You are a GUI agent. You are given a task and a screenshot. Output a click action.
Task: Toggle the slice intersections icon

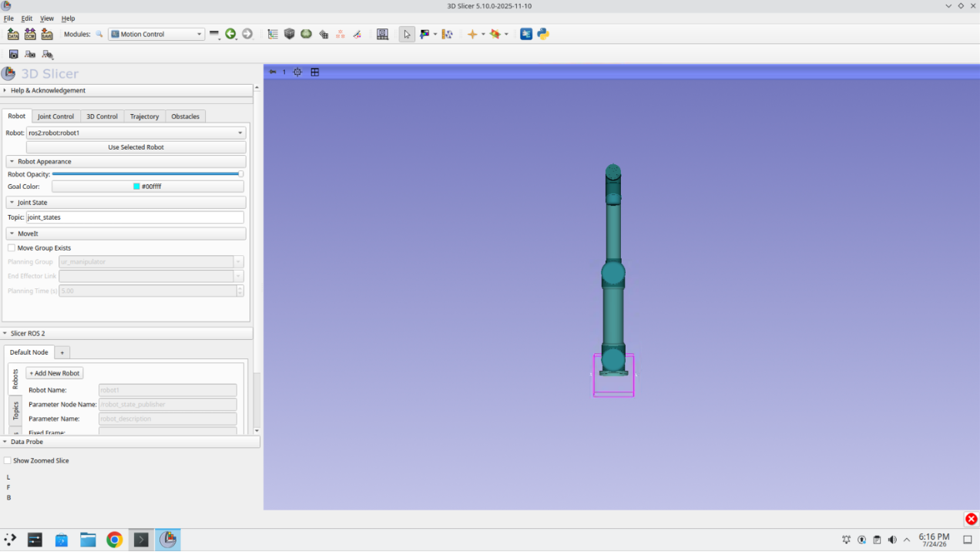click(447, 34)
